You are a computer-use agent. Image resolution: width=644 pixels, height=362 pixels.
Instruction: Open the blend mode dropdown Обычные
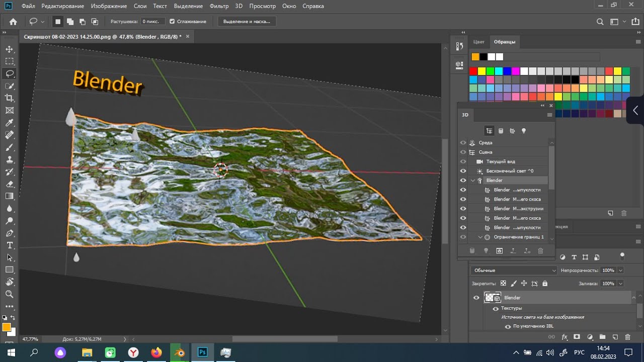coord(514,270)
